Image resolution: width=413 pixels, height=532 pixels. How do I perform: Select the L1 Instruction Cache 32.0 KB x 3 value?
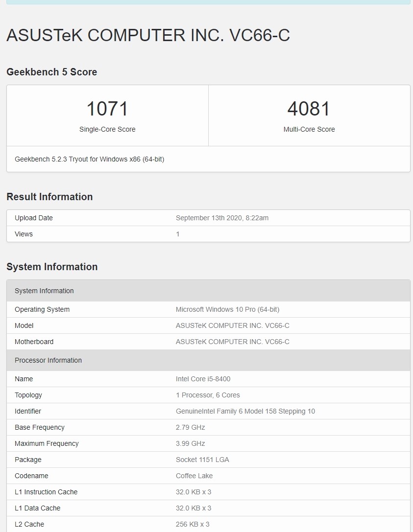pyautogui.click(x=194, y=492)
